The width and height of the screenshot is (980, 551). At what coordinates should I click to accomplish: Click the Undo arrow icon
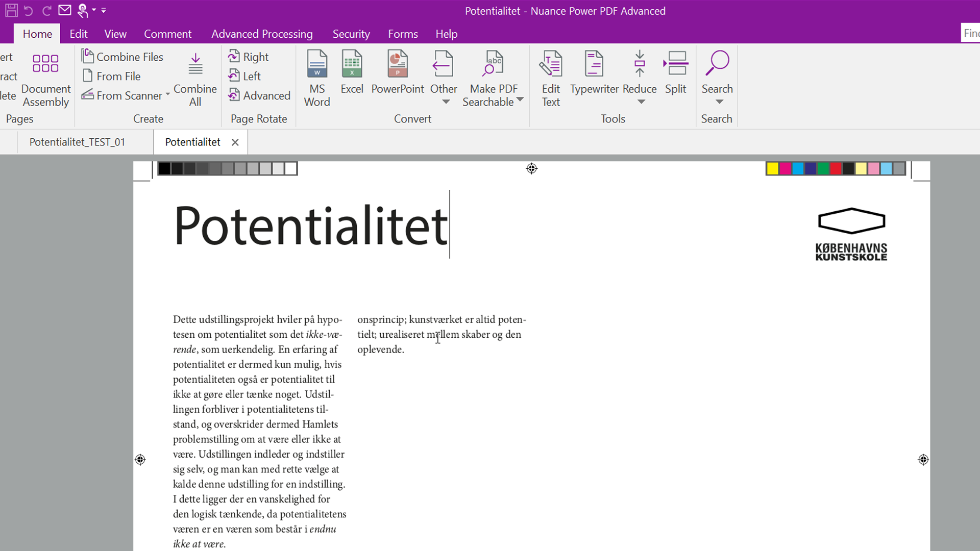click(x=29, y=11)
